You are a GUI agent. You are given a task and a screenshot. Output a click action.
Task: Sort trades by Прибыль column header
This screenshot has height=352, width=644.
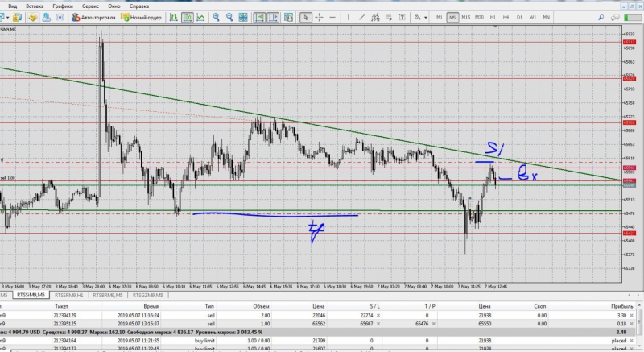621,306
